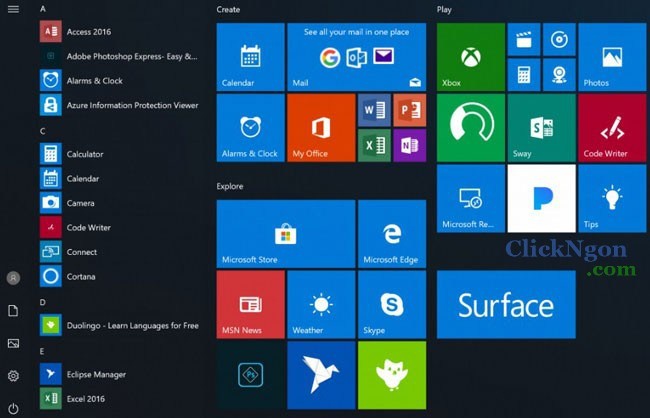Expand the Start hamburger menu
The image size is (650, 418).
[x=13, y=9]
